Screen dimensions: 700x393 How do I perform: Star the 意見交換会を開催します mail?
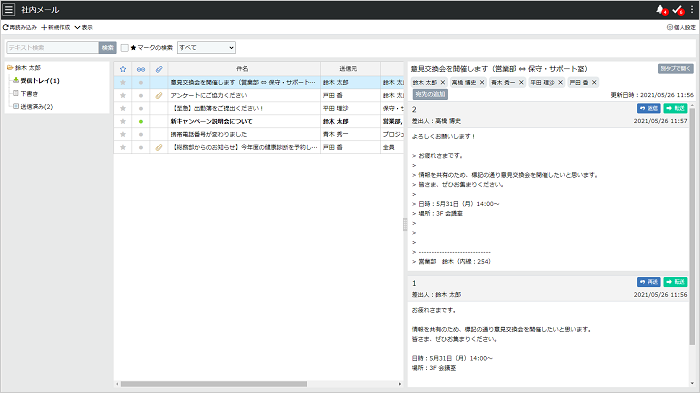click(123, 82)
